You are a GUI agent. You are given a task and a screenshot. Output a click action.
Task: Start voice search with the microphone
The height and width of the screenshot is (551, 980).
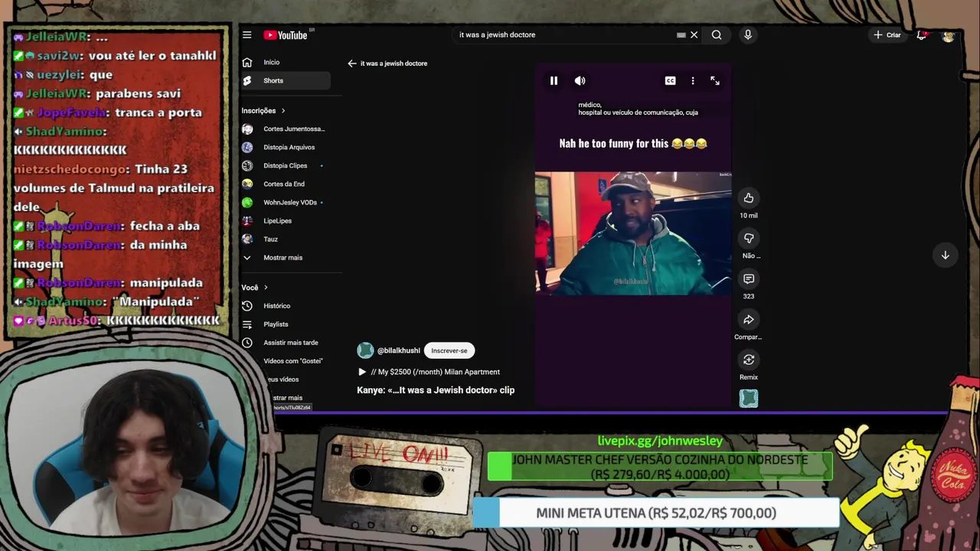[x=748, y=35]
